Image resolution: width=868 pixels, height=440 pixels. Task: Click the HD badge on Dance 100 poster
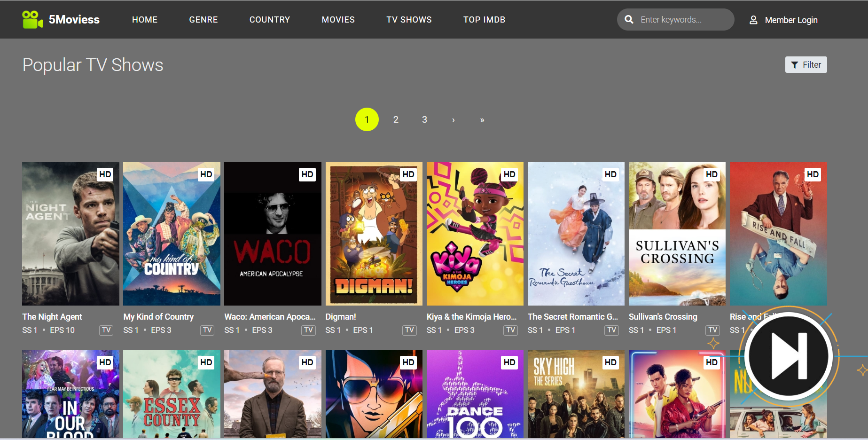pos(509,362)
